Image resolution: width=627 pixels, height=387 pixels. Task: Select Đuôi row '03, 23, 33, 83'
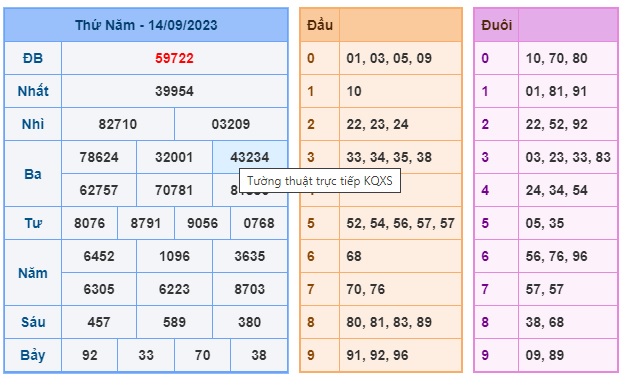568,157
